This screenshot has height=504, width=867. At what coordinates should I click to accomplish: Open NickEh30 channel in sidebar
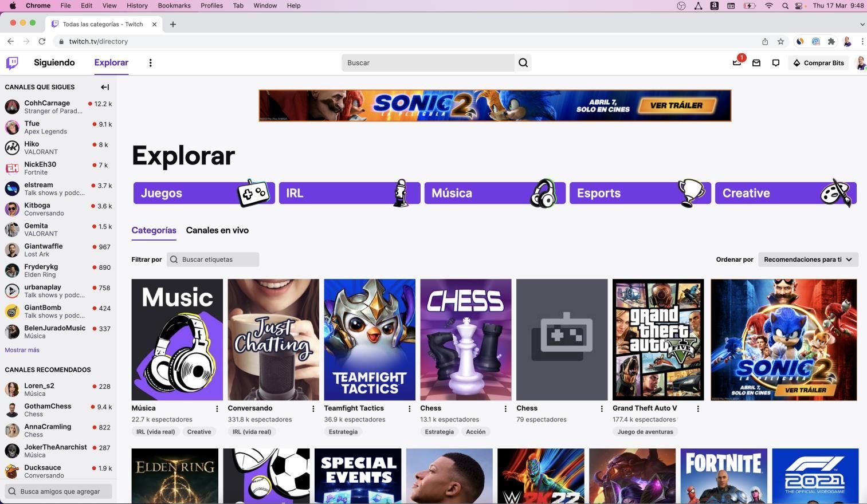point(58,168)
